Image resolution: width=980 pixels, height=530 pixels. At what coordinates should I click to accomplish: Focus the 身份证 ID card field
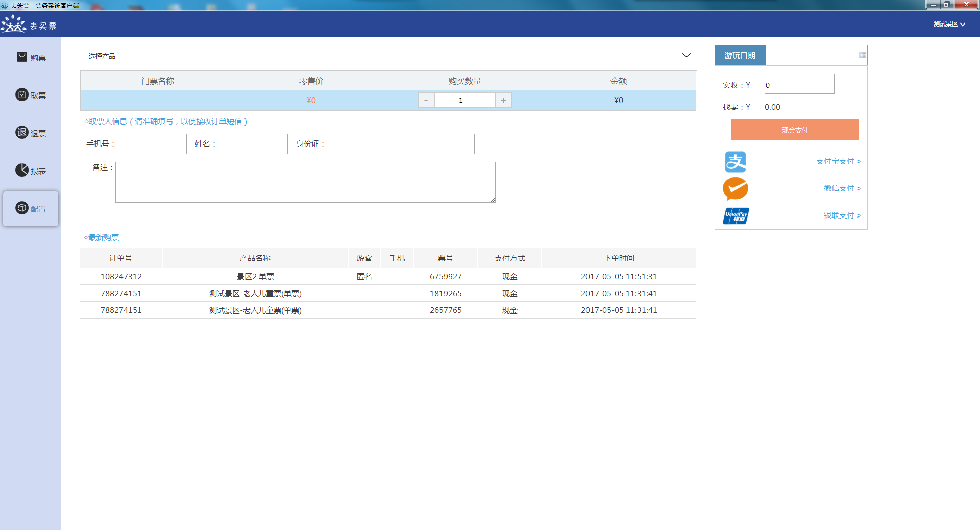[400, 144]
